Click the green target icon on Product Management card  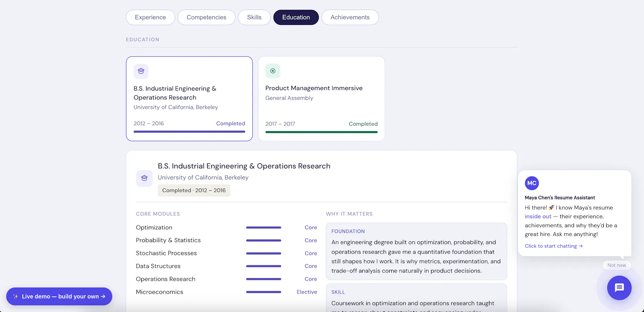click(x=273, y=71)
